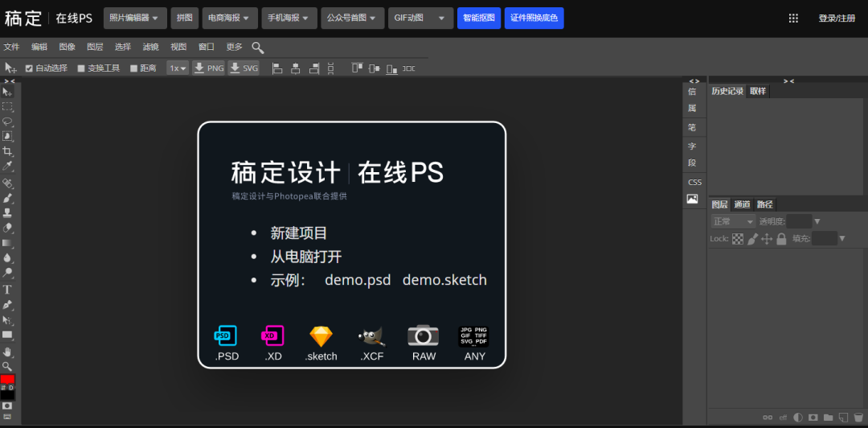
Task: Click the new layer page icon
Action: [843, 417]
